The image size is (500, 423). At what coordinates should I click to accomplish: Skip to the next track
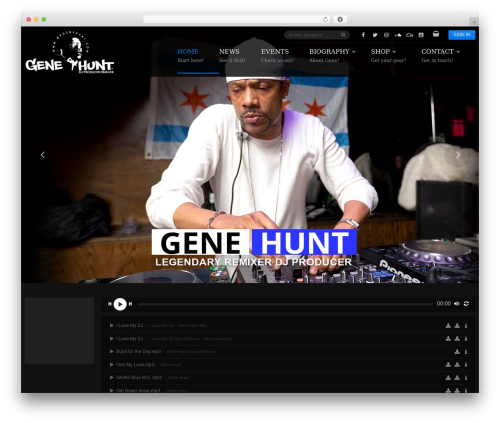pyautogui.click(x=130, y=304)
